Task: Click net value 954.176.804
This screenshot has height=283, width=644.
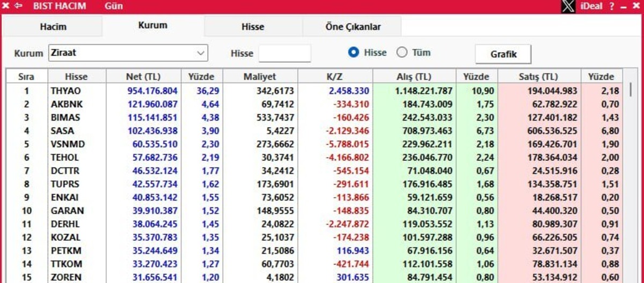Action: (152, 91)
